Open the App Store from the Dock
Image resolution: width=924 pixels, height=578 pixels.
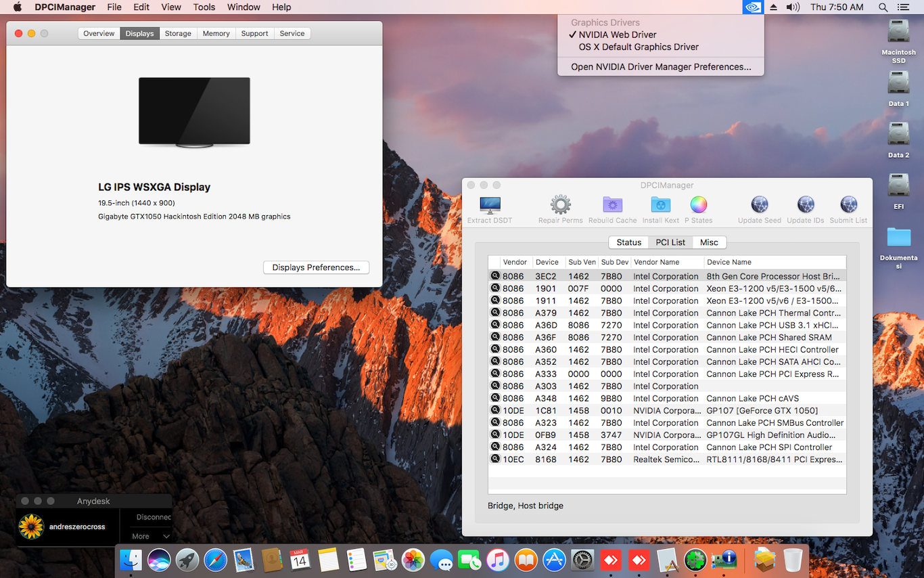click(554, 560)
